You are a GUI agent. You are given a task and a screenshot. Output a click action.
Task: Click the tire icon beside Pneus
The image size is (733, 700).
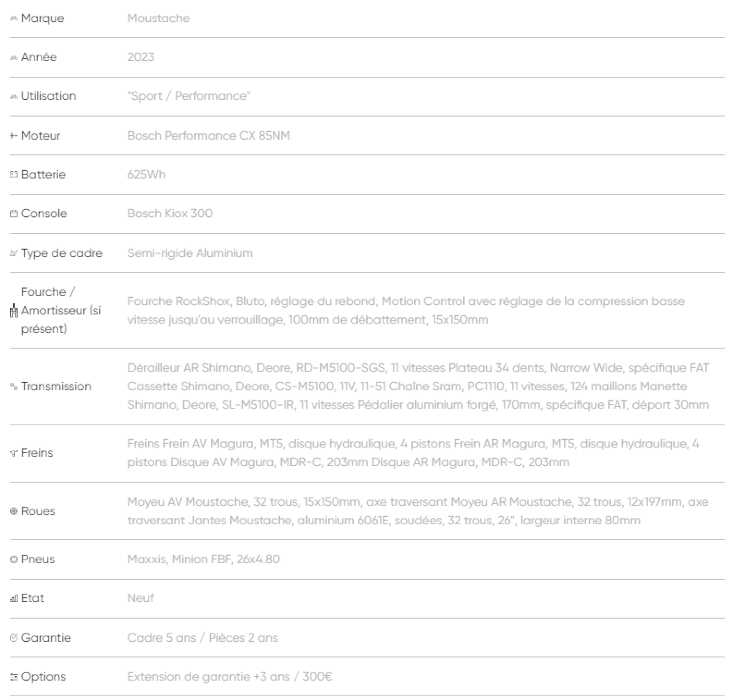tap(14, 559)
